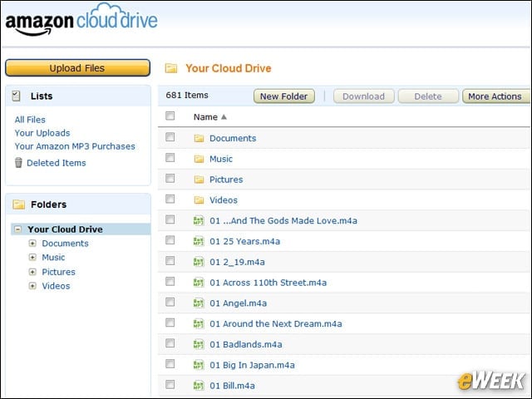Viewport: 532px width, 399px height.
Task: Open file 01 Across 110th Street.m4a
Action: [x=268, y=283]
